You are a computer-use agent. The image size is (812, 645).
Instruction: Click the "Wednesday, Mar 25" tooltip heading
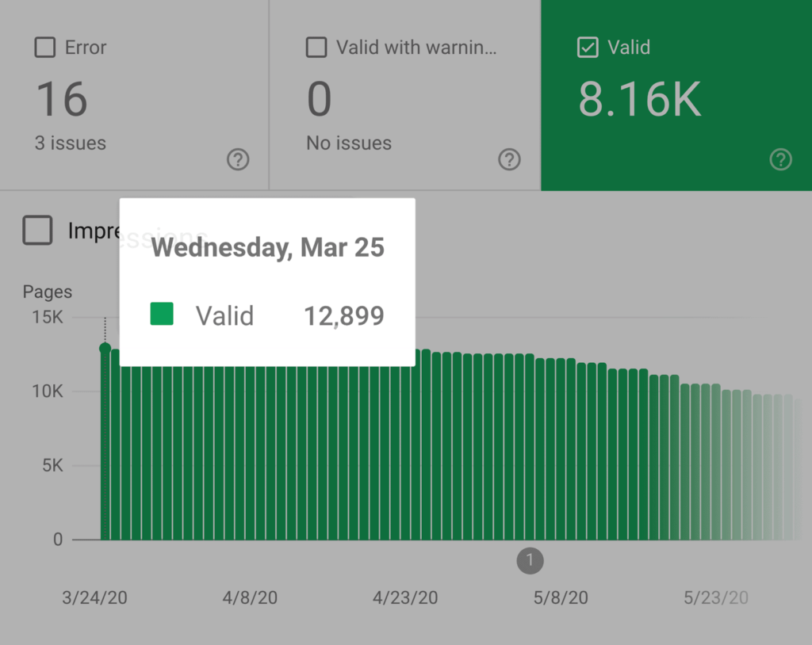click(268, 247)
